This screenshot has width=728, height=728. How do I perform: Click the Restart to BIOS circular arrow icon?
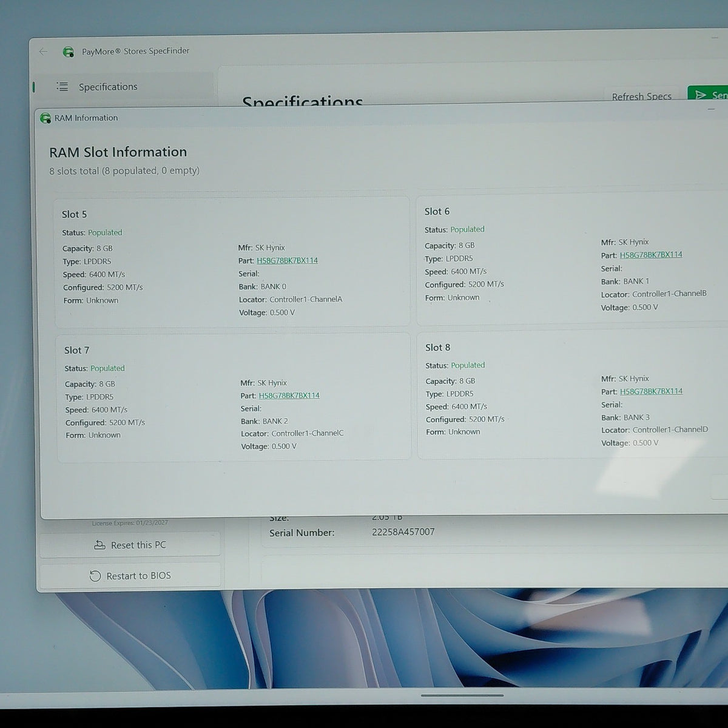(95, 576)
